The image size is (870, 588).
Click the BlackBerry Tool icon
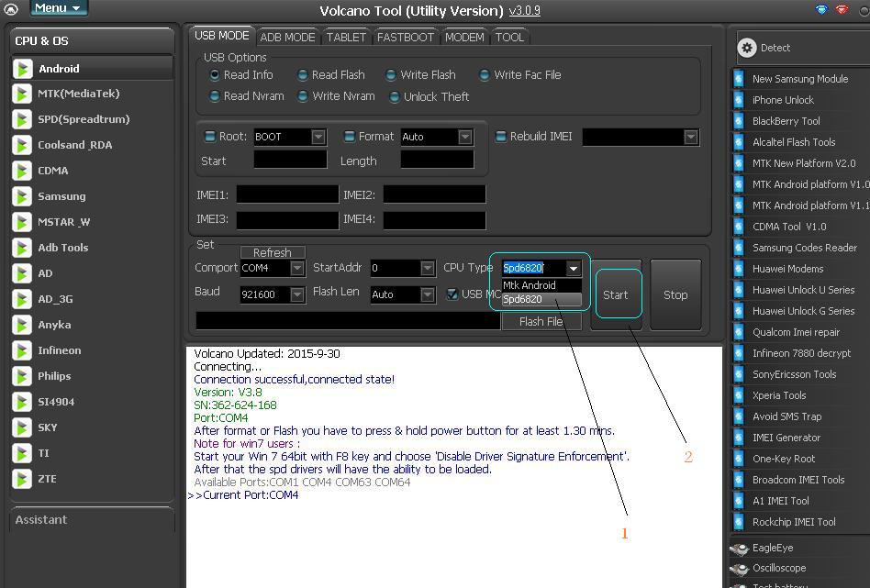click(739, 121)
